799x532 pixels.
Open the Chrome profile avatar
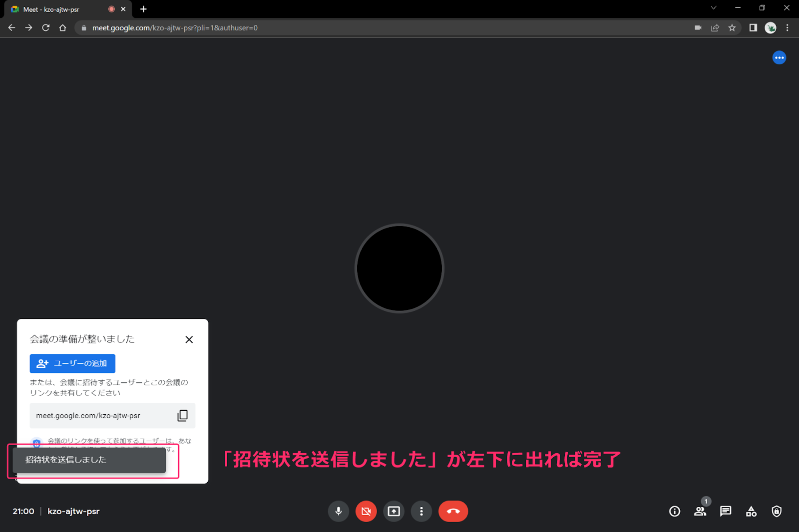771,28
